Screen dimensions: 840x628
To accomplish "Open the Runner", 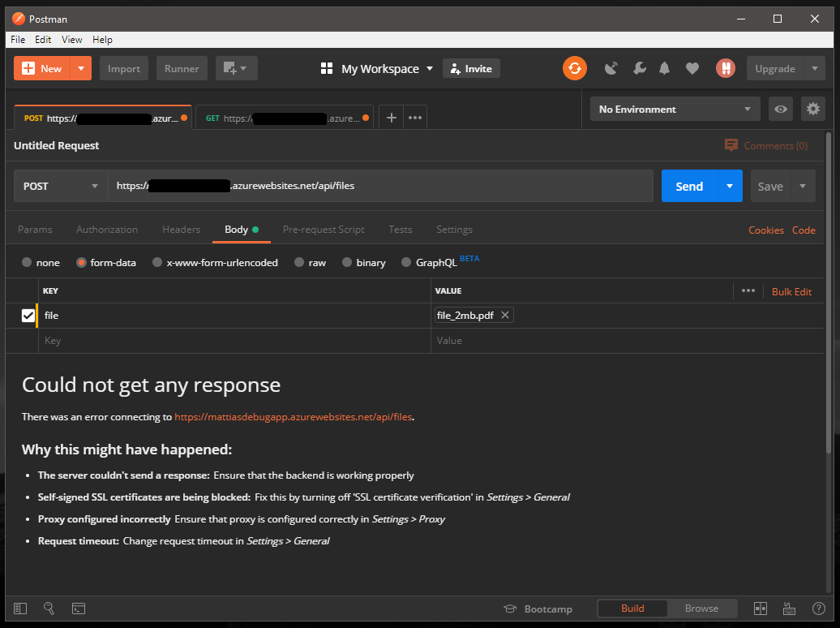I will 182,69.
